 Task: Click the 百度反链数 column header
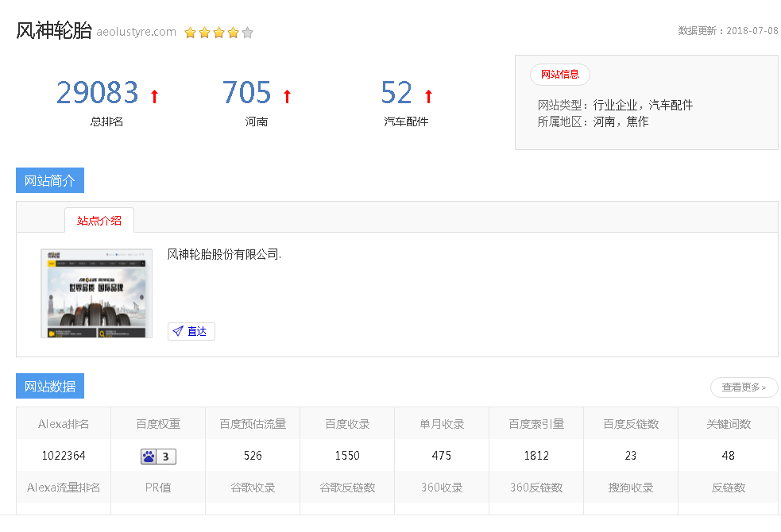pos(631,424)
